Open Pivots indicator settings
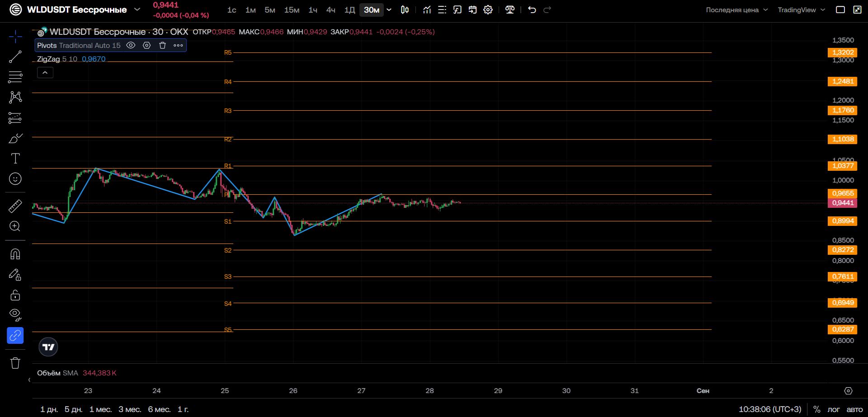This screenshot has width=868, height=417. pyautogui.click(x=147, y=45)
